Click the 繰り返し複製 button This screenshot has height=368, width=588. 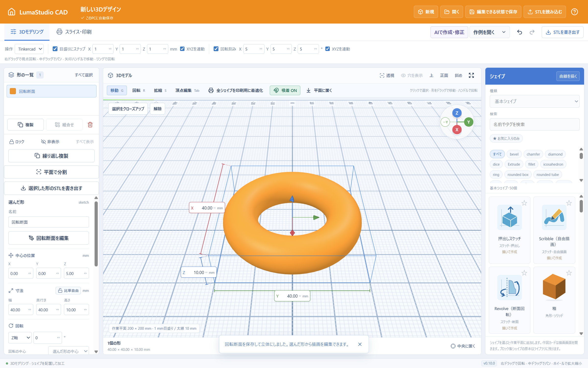tap(51, 156)
